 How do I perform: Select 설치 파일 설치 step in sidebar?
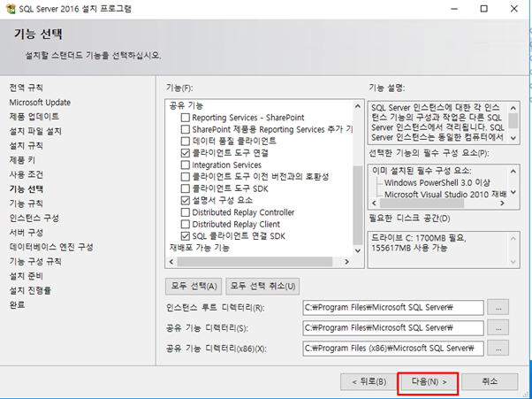coord(35,131)
